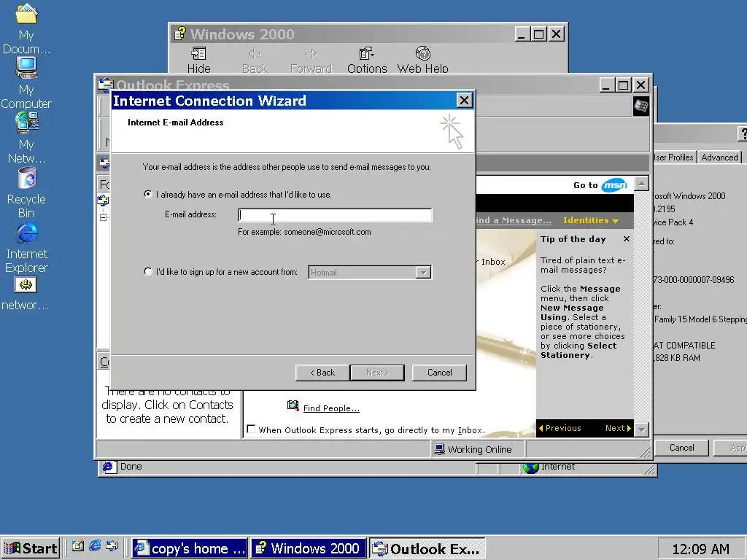The image size is (747, 560).
Task: Show Next tip of the day
Action: 618,428
